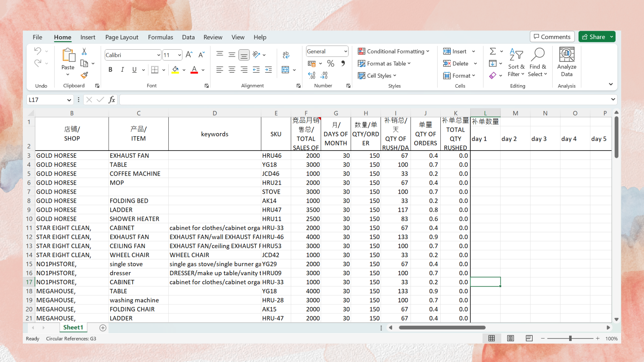Click the Accounting Number Format icon
The width and height of the screenshot is (644, 362).
pos(312,63)
